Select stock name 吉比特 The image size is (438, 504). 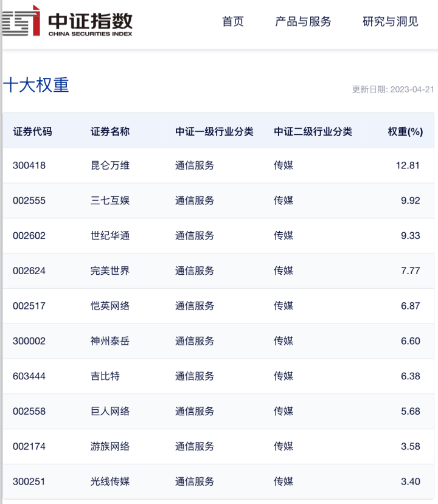tap(105, 376)
